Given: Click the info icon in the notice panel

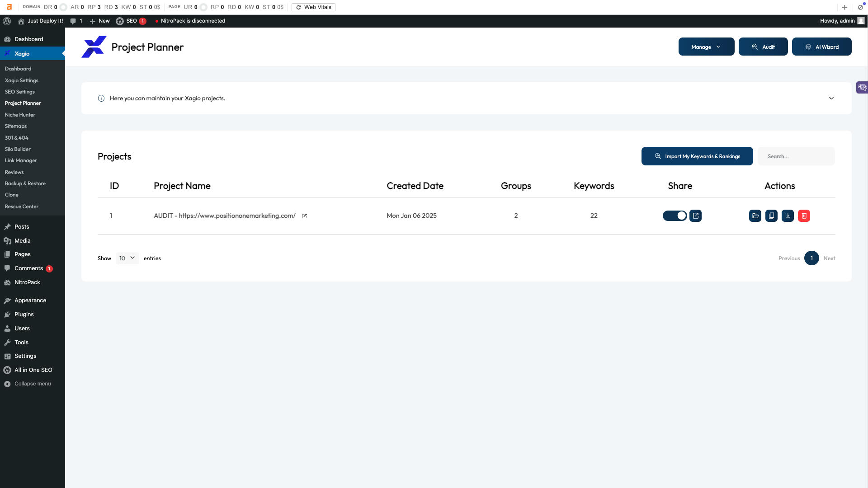Looking at the screenshot, I should (101, 98).
